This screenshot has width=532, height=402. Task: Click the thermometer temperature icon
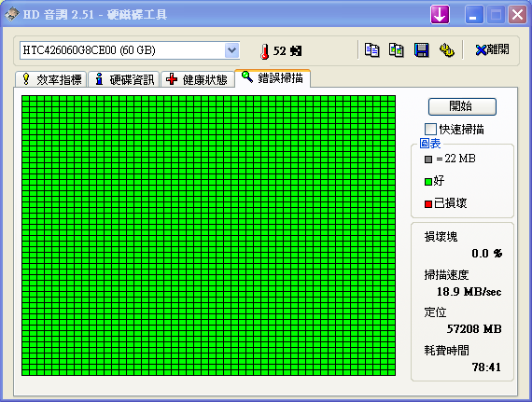click(265, 51)
